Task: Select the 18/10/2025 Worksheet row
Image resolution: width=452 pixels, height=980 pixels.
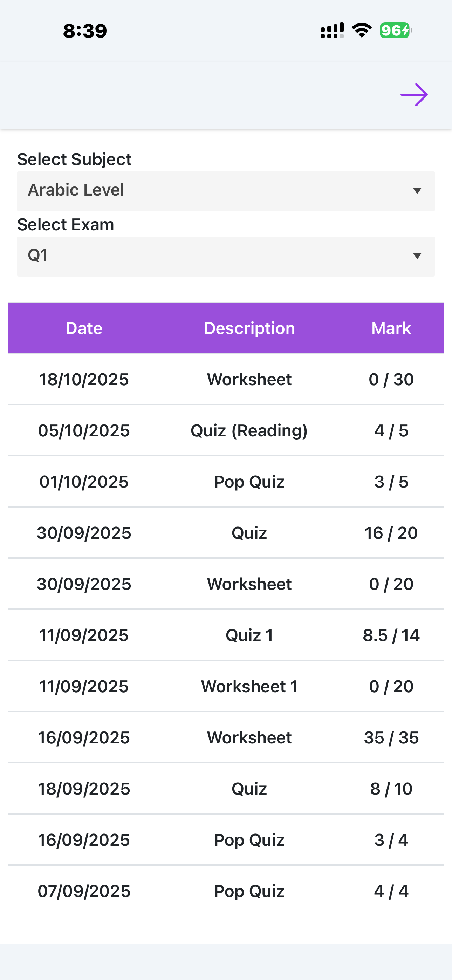Action: pyautogui.click(x=226, y=379)
